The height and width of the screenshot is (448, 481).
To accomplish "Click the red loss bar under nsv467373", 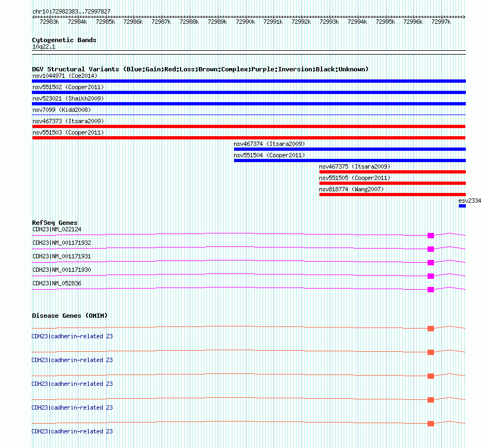I will 249,126.
